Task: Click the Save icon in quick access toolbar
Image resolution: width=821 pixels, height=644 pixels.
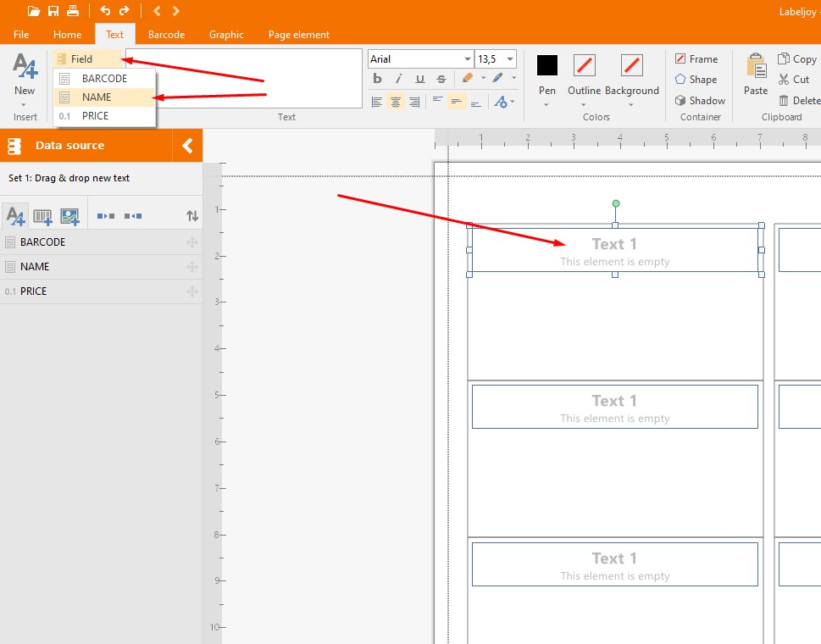Action: click(x=53, y=11)
